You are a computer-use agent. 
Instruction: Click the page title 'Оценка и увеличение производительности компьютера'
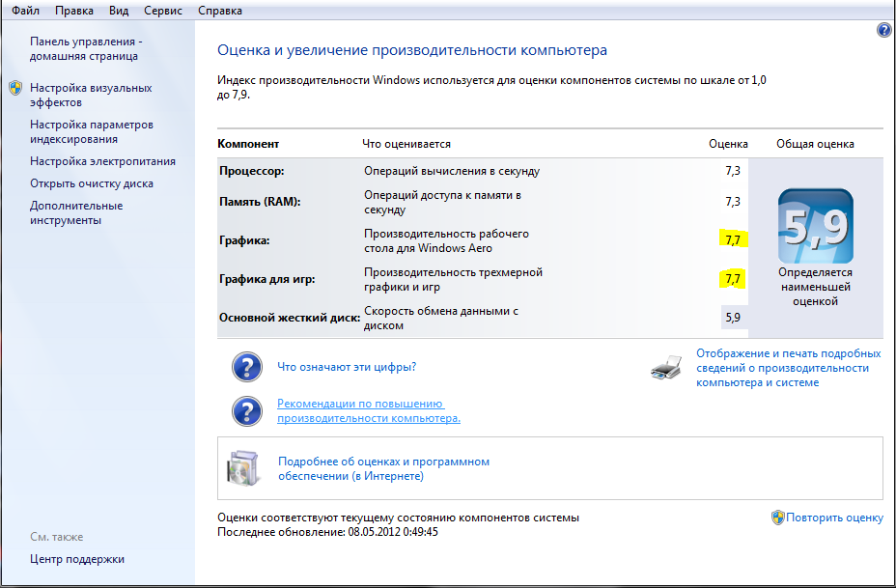coord(412,50)
